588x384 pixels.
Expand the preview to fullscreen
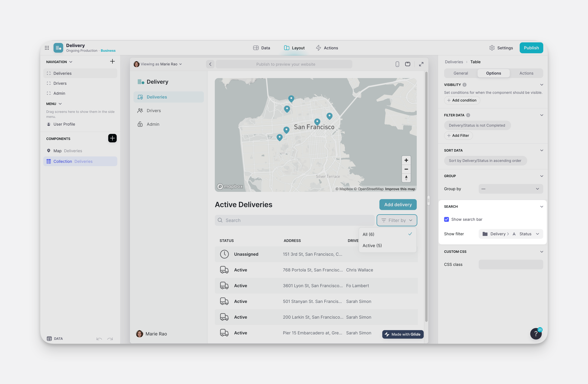[x=421, y=64]
